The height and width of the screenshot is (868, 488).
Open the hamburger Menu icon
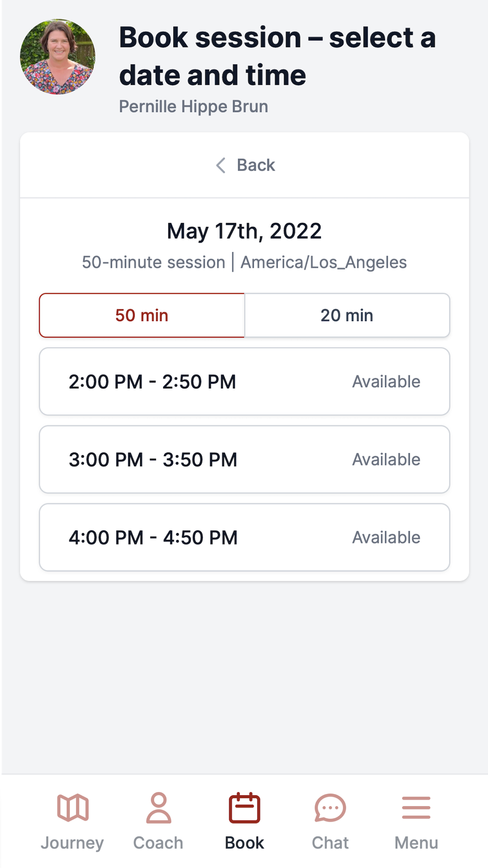(416, 807)
